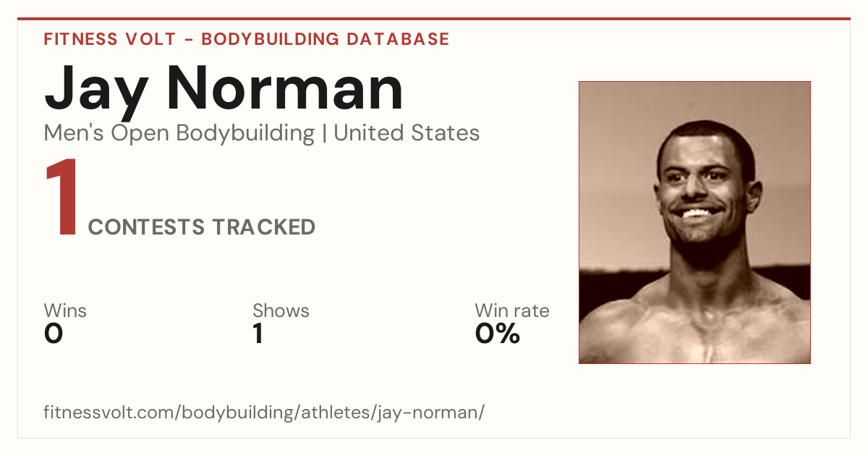Select the Wins value 0
Viewport: 868px width, 456px height.
pos(54,334)
